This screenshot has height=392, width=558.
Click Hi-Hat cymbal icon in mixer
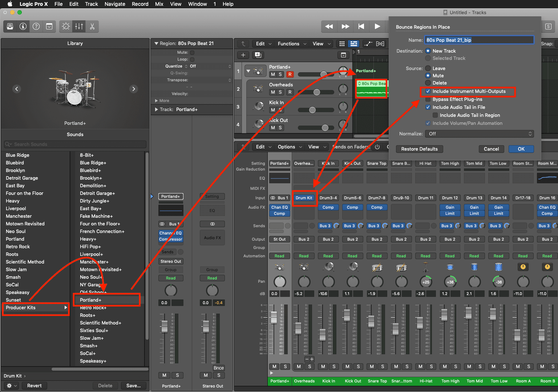[x=425, y=268]
